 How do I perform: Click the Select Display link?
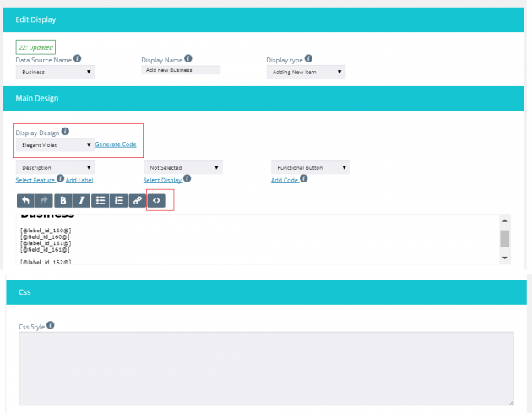pos(162,180)
